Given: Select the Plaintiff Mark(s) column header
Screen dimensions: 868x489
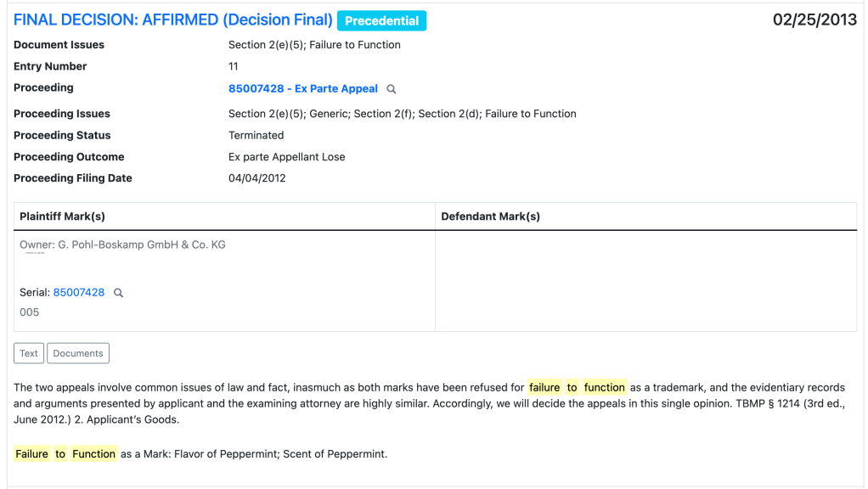Looking at the screenshot, I should click(63, 216).
